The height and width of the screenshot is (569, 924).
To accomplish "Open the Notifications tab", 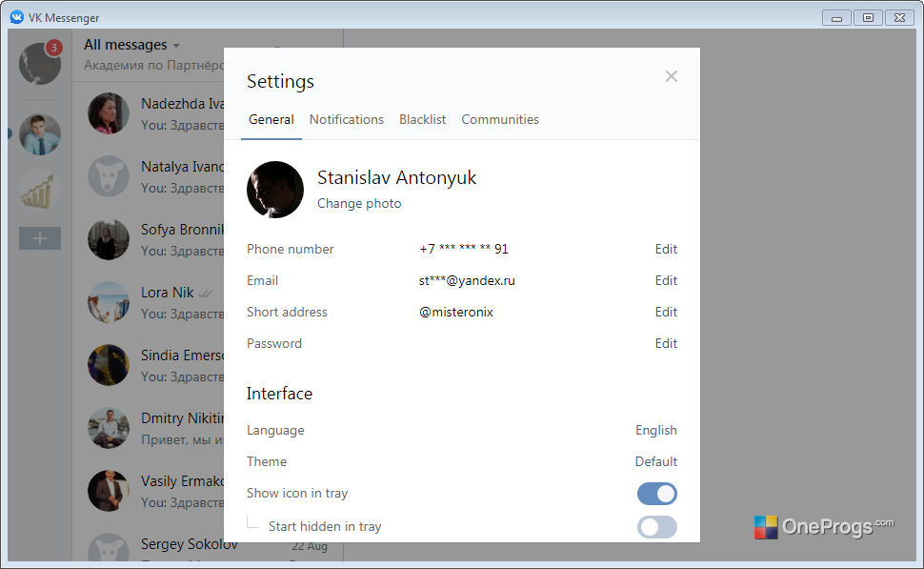I will [x=347, y=120].
